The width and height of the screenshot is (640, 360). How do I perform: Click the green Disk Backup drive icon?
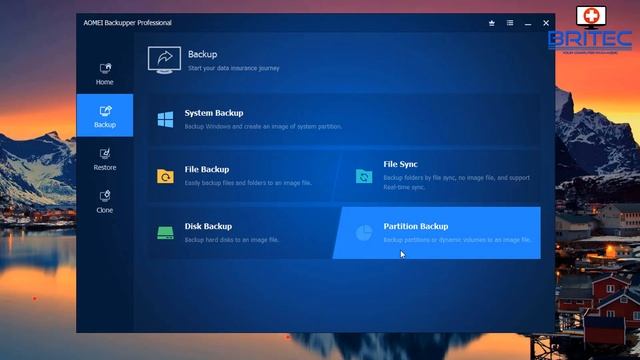[x=165, y=233]
